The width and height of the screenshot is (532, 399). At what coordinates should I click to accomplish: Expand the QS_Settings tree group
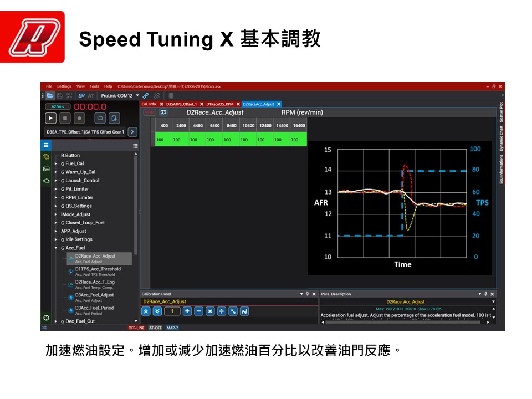(x=55, y=206)
